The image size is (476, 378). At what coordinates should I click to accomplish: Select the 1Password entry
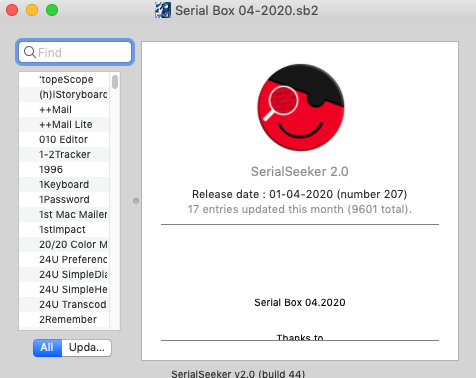[x=64, y=199]
